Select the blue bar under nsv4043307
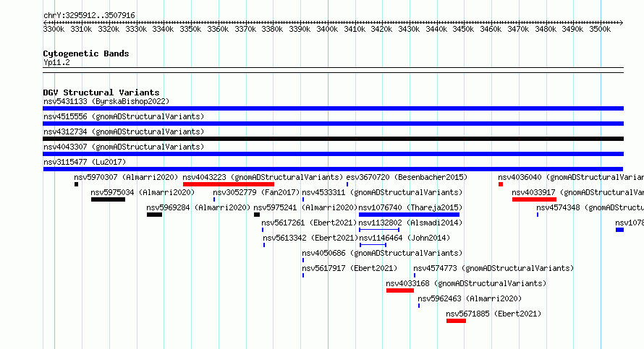Screen dimensions: 644x349 coord(333,154)
